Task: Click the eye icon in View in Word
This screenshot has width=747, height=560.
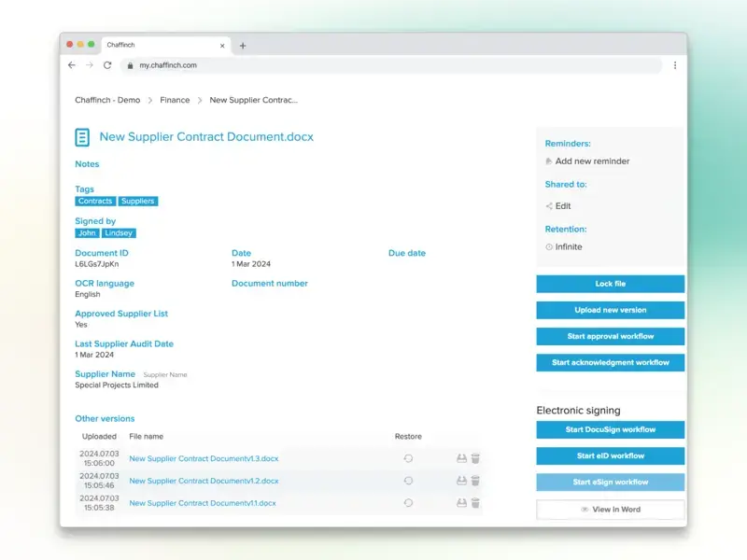Action: click(585, 510)
